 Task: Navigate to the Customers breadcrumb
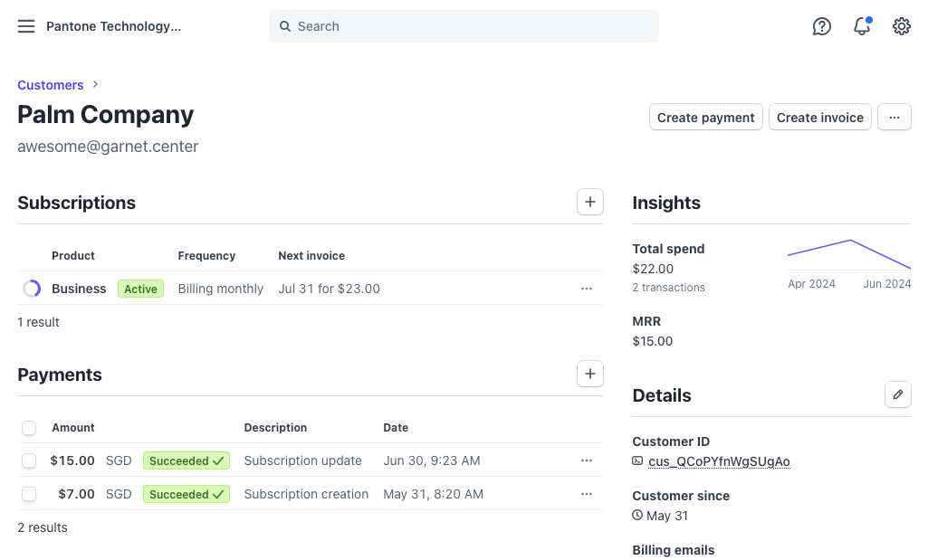pyautogui.click(x=50, y=84)
